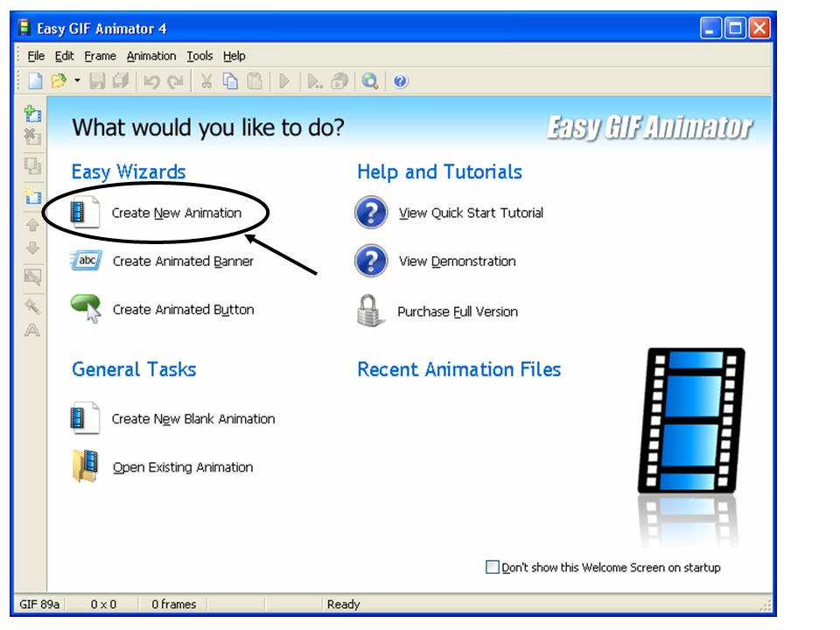Click the duplicate frame sidebar icon

pos(32,165)
